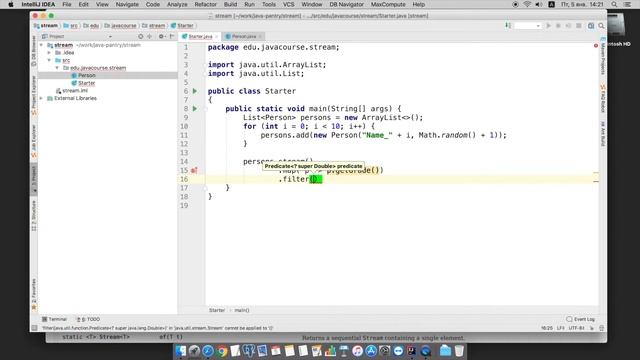Open Launchpad from the Dock
The height and width of the screenshot is (360, 640).
194,351
